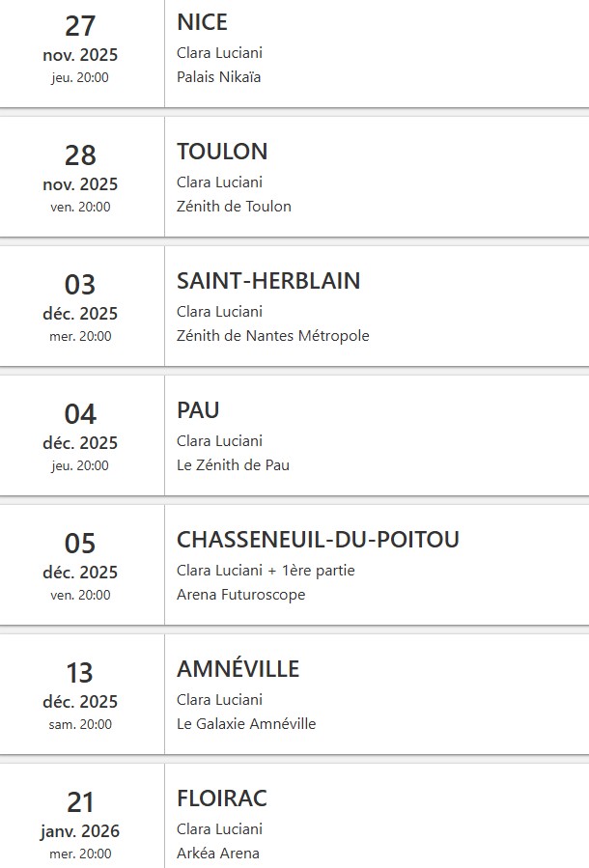Select the 21 janv. 2026 date block
Image resolution: width=589 pixels, height=868 pixels.
point(80,826)
